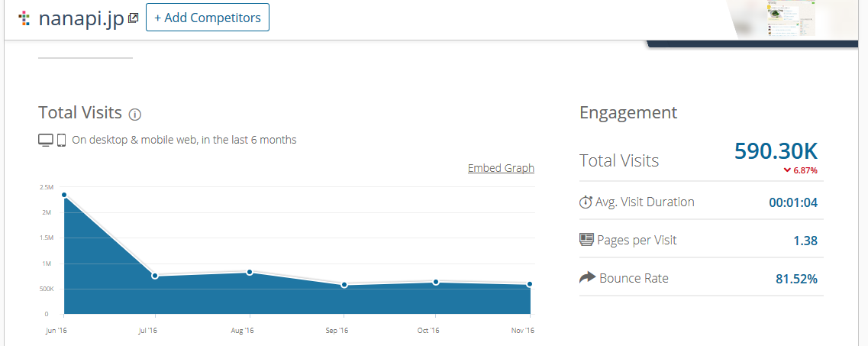868x346 pixels.
Task: Click the Pages per Visit icon
Action: pos(586,240)
